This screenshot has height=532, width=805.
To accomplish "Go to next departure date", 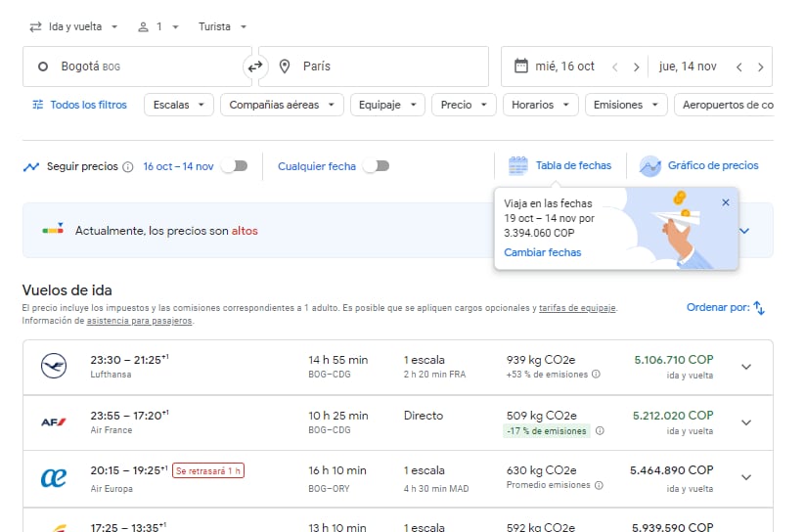I will (636, 67).
